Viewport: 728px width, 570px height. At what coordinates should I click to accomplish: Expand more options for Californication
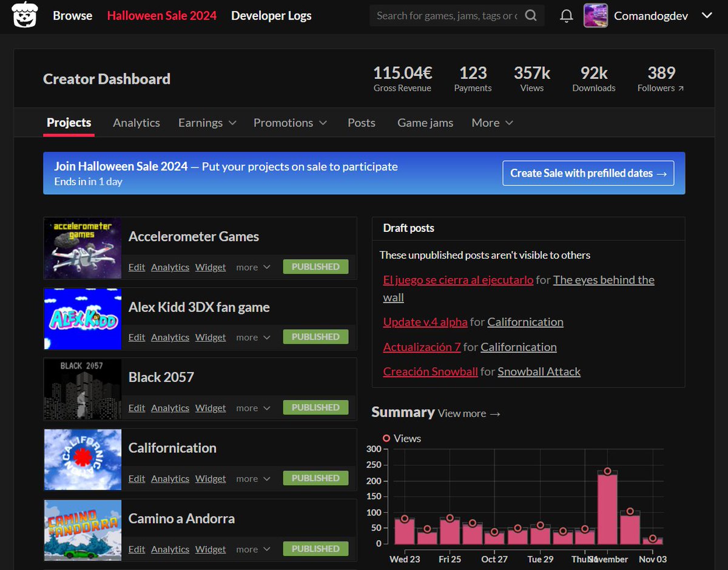coord(253,478)
